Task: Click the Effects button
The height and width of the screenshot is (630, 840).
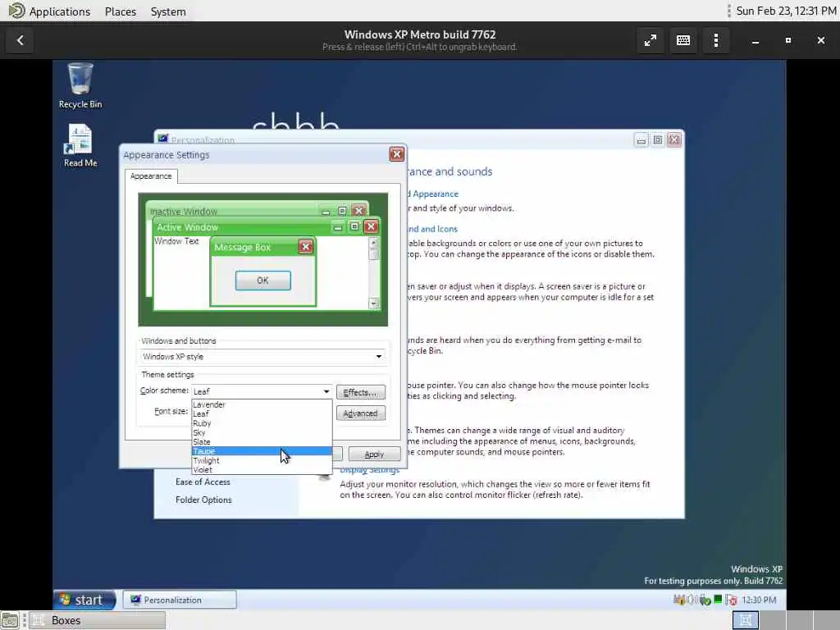Action: click(361, 392)
